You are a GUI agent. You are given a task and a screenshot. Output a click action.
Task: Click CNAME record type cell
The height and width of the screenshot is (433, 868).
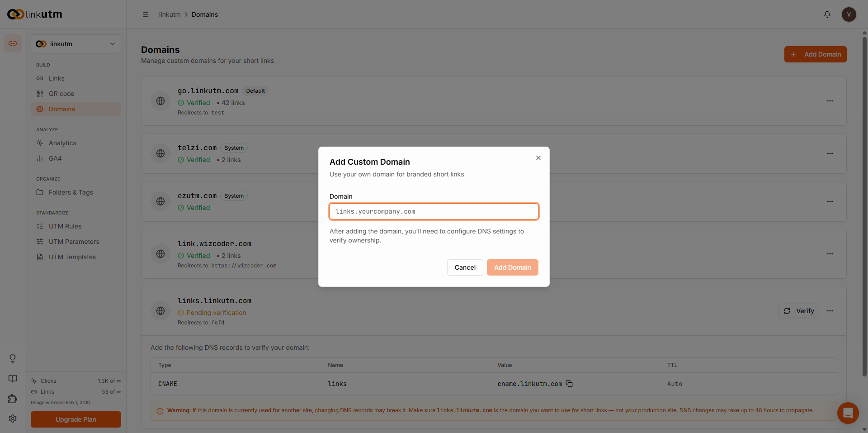168,384
